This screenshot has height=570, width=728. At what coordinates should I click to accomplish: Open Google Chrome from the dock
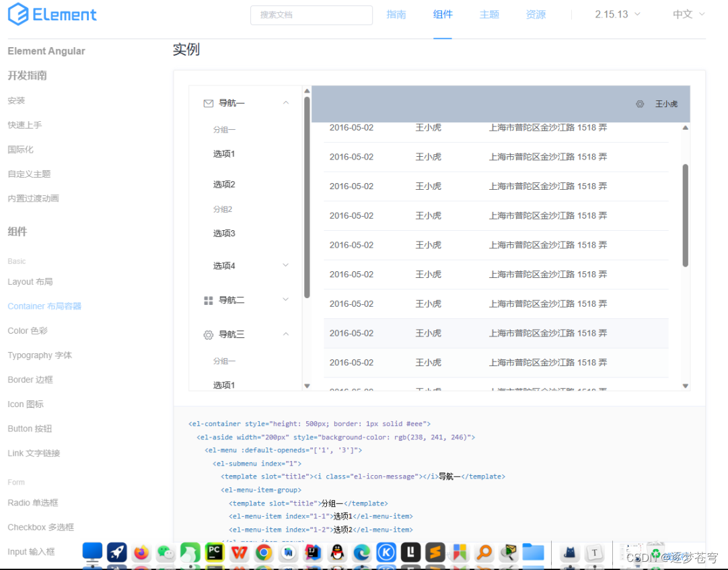pos(264,553)
